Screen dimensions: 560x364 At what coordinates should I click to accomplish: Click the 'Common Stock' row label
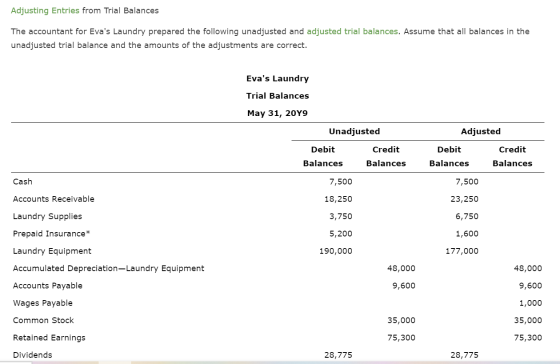pyautogui.click(x=43, y=320)
